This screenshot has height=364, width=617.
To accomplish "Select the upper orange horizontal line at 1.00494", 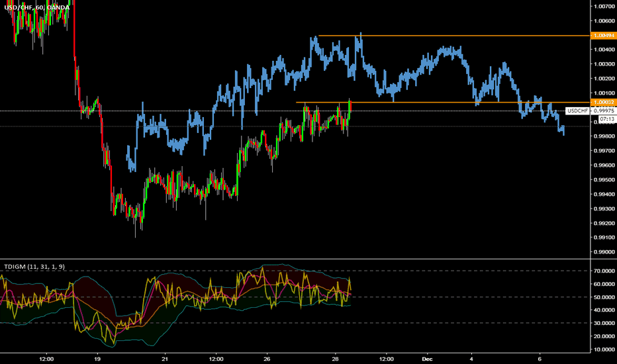I will click(455, 36).
